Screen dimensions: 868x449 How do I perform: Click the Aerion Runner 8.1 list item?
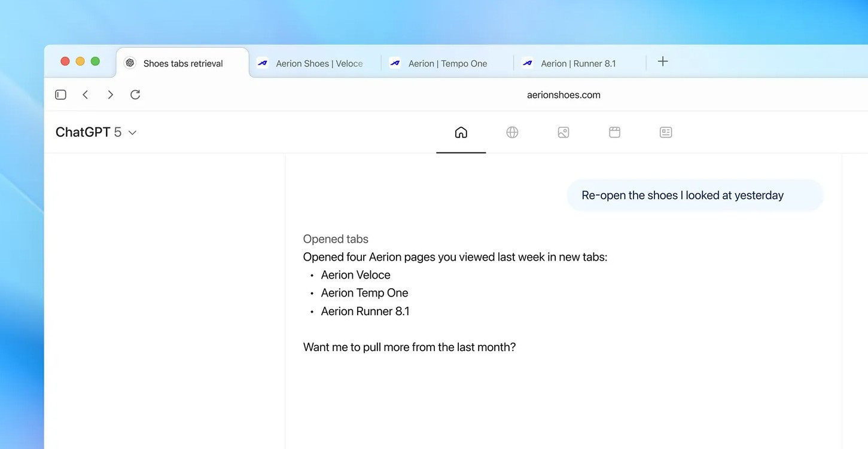365,311
